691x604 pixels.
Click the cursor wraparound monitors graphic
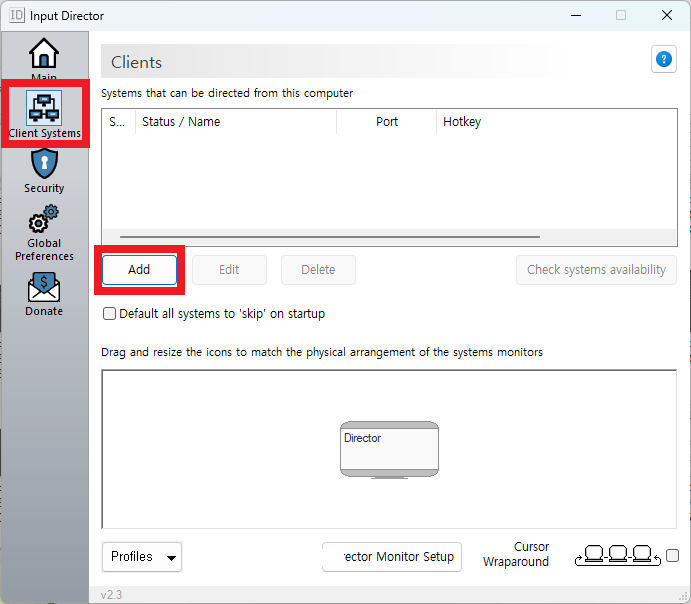pyautogui.click(x=618, y=556)
